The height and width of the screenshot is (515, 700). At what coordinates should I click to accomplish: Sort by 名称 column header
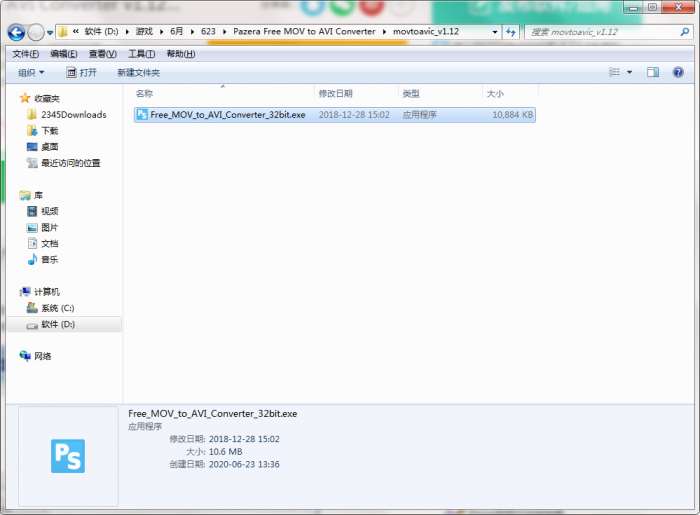144,93
